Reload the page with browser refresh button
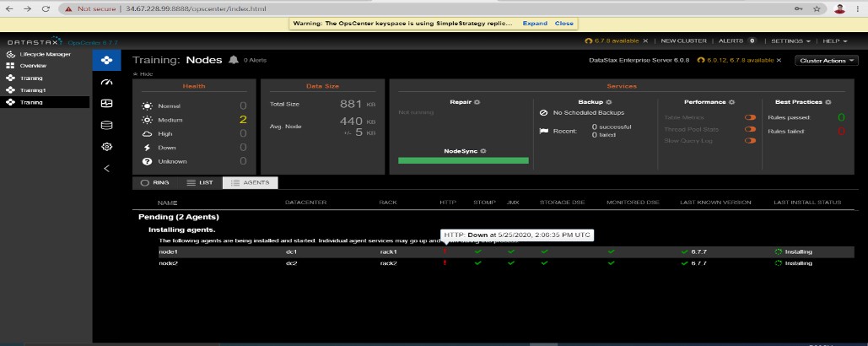Screen dimensions: 868x346 pos(46,8)
